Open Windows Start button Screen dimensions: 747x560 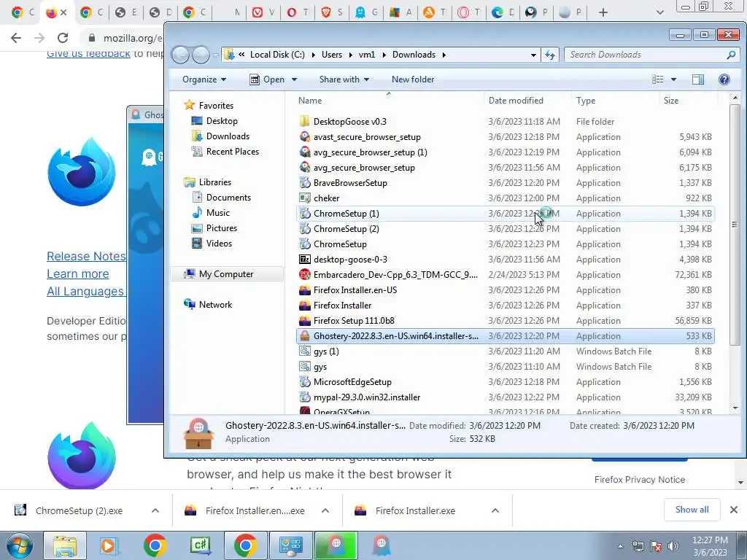tap(20, 545)
